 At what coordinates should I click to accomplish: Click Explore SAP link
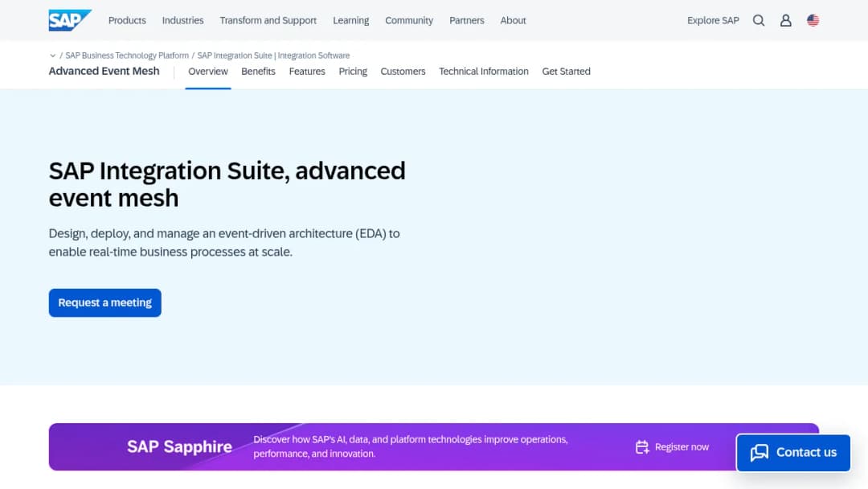tap(713, 20)
